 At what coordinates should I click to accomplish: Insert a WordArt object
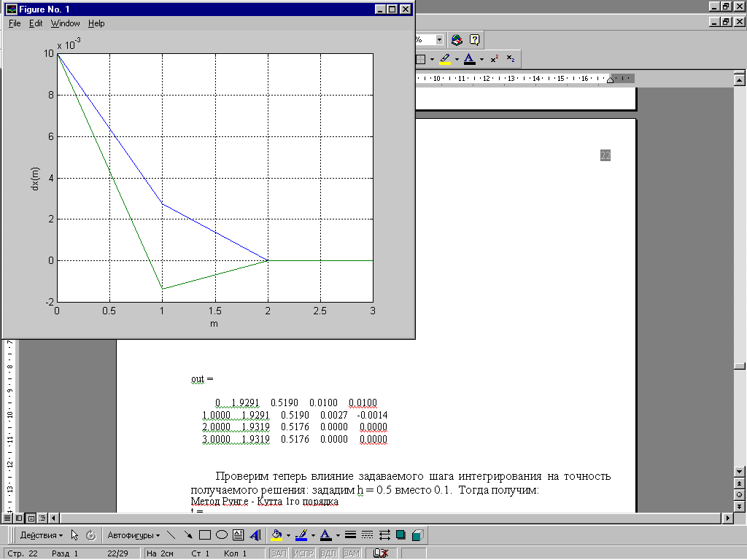(255, 534)
